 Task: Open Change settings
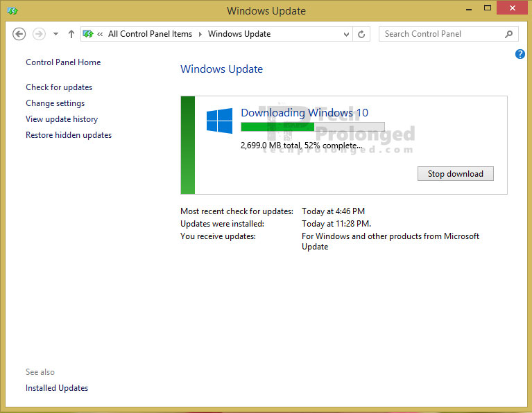click(x=55, y=103)
